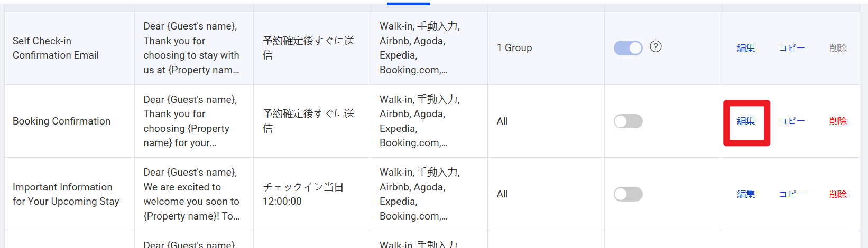Select the Self Check-in Confirmation Email name
Viewport: 868px width, 248px height.
tap(56, 48)
